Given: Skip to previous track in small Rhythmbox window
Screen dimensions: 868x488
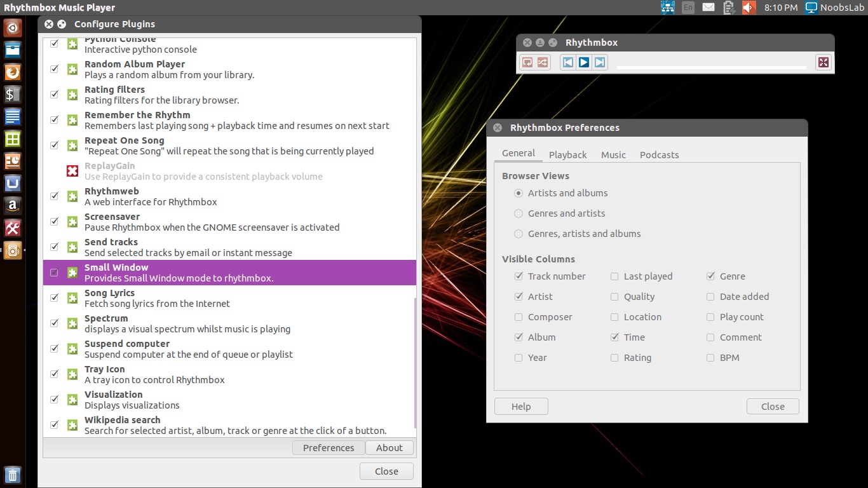Looking at the screenshot, I should click(568, 62).
